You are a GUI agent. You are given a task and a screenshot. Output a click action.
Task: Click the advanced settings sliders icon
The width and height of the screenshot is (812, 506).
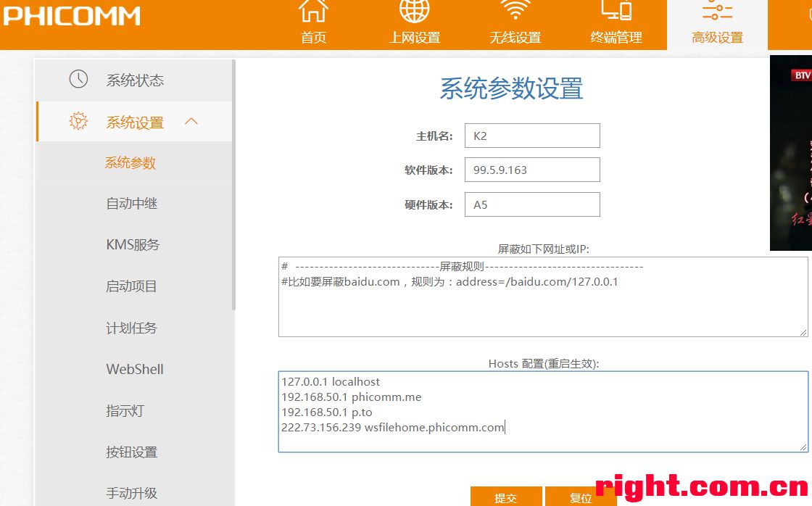pos(717,10)
